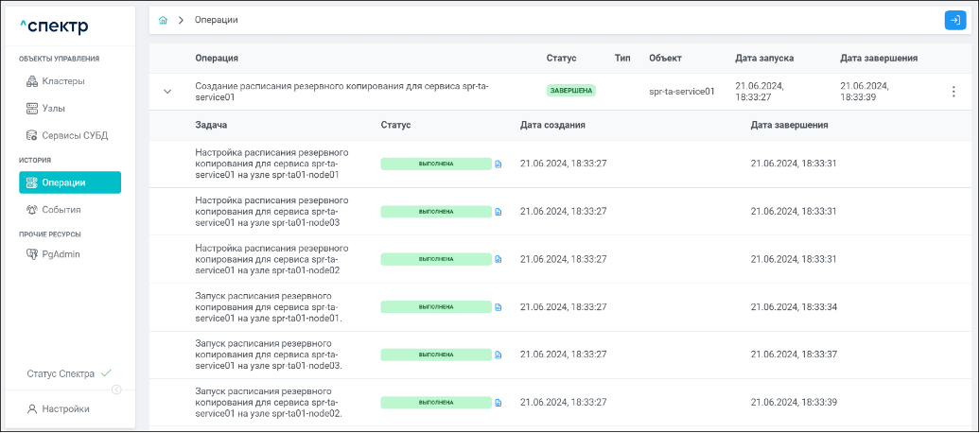The width and height of the screenshot is (980, 433).
Task: Open the log icon for the node02 schedule launch task
Action: [x=499, y=403]
